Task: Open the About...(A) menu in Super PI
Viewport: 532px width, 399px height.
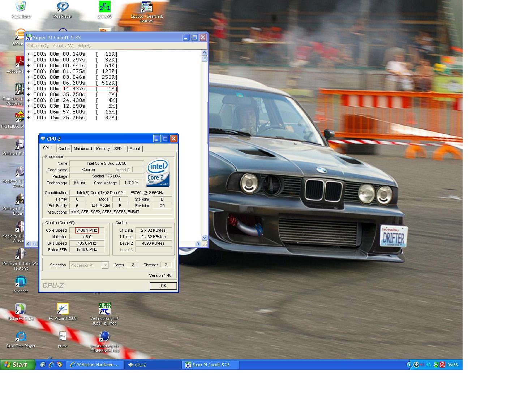Action: tap(63, 46)
